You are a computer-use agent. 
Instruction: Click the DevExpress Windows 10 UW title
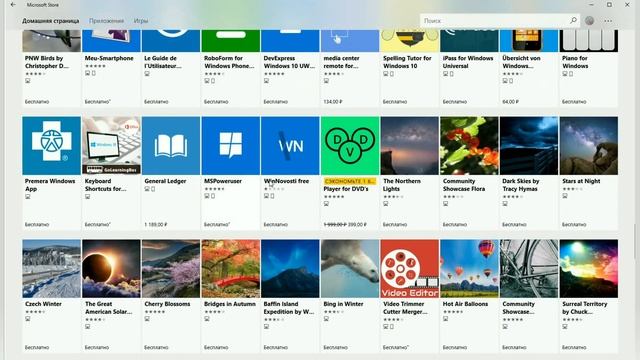point(289,62)
